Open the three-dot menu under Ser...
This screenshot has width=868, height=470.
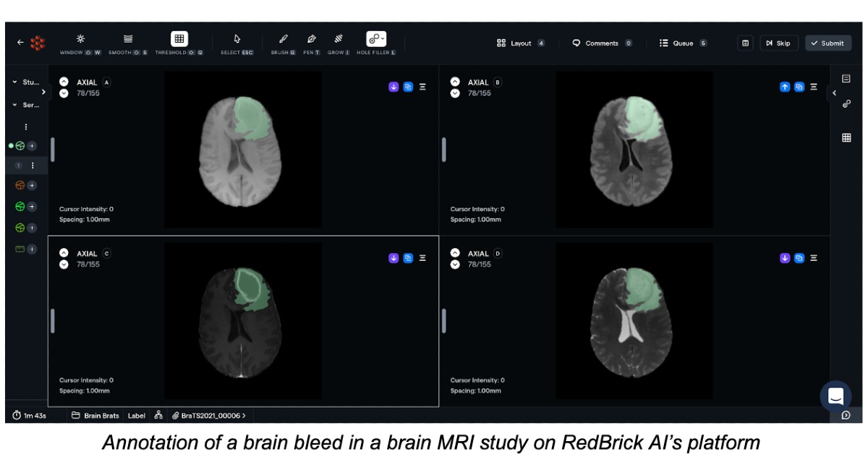pos(26,127)
